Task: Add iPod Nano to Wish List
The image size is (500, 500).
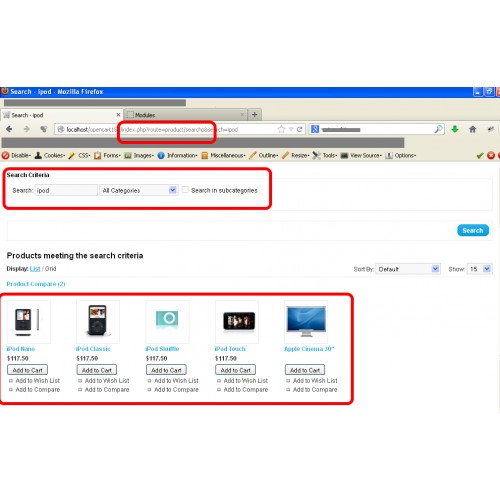Action: [x=37, y=381]
